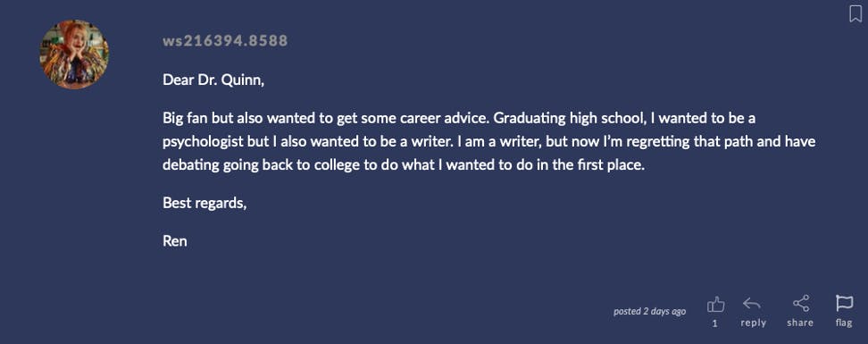Like the post using the thumbs-up icon
This screenshot has height=344, width=868.
(716, 304)
